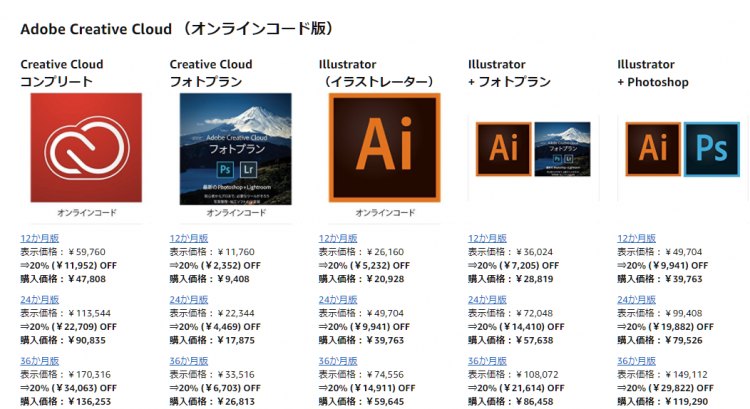Open 24か月版 link under Illustrator + フォトプラン

coord(487,299)
